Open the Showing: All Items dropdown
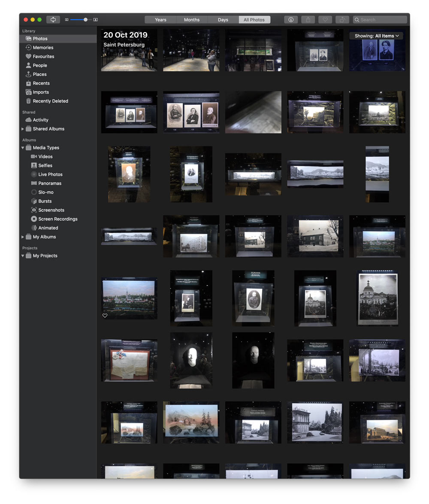Image resolution: width=429 pixels, height=504 pixels. click(x=376, y=36)
